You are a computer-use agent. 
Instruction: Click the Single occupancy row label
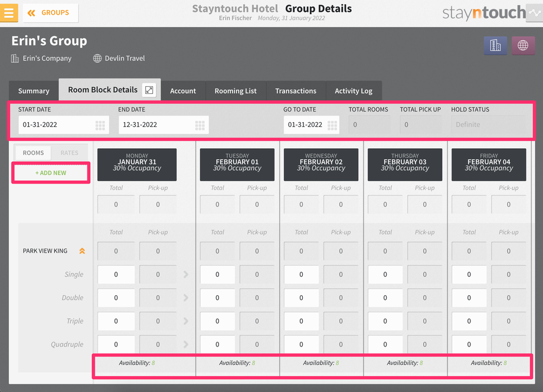coord(74,275)
